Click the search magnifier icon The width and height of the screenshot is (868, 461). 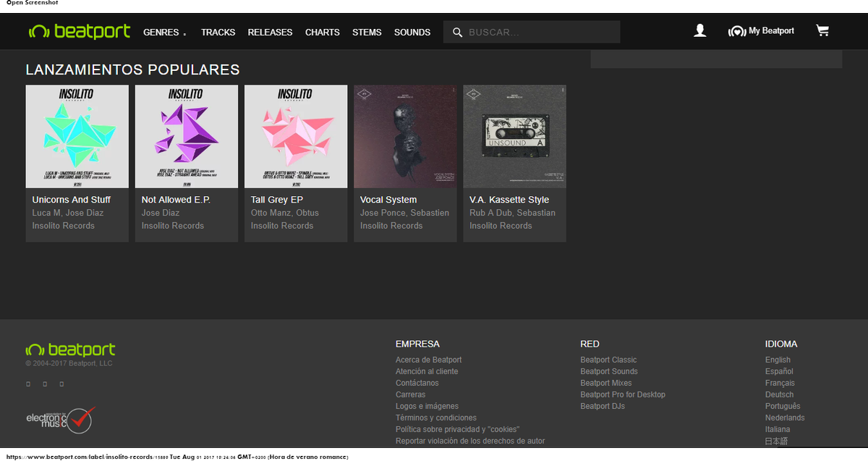[x=457, y=32]
